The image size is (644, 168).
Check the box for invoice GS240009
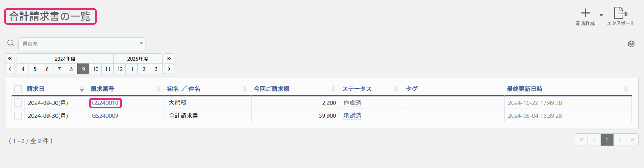(18, 115)
